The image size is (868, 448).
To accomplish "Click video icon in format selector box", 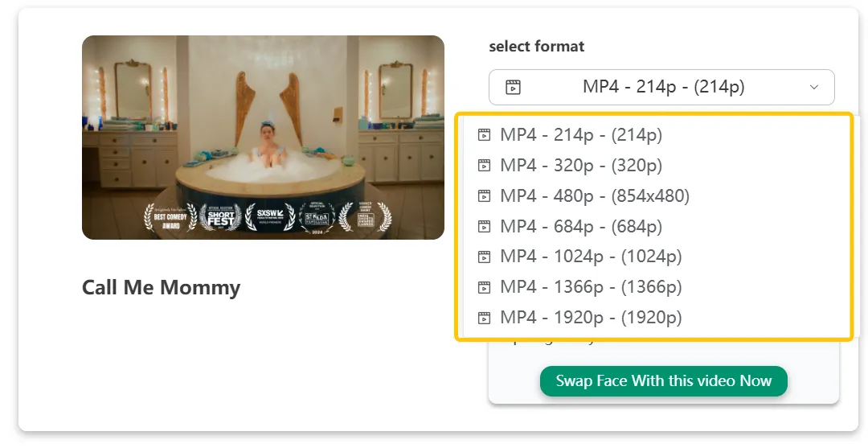I will [513, 88].
